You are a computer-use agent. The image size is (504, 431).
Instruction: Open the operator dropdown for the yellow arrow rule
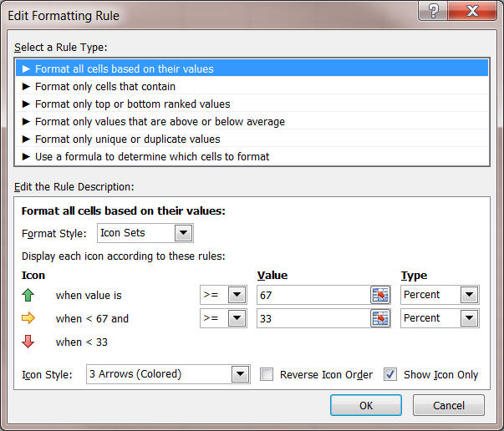(237, 318)
